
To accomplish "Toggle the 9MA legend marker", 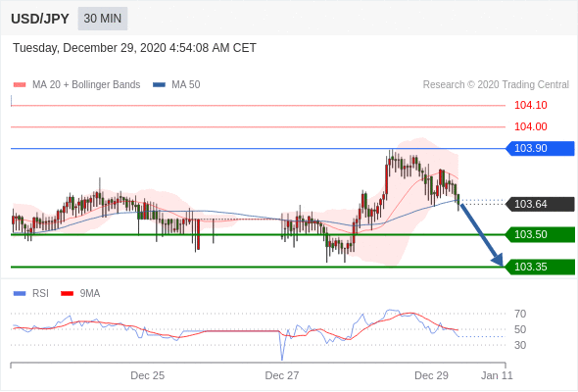I will [x=67, y=294].
